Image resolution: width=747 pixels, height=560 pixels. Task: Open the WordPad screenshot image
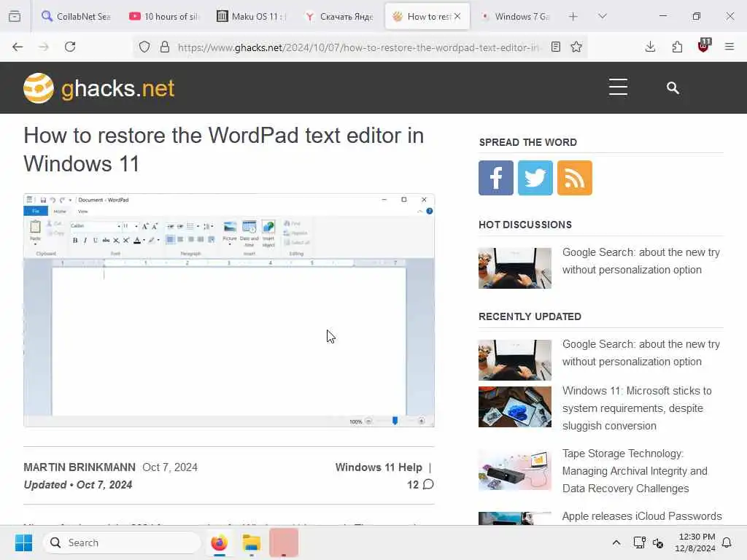pyautogui.click(x=229, y=310)
